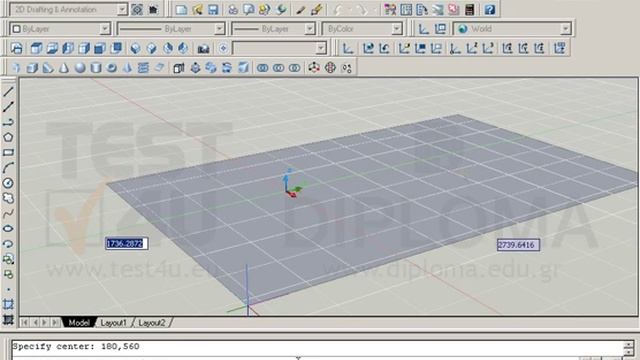Open the QuickCalc calculator icon
The height and width of the screenshot is (360, 640).
469,9
